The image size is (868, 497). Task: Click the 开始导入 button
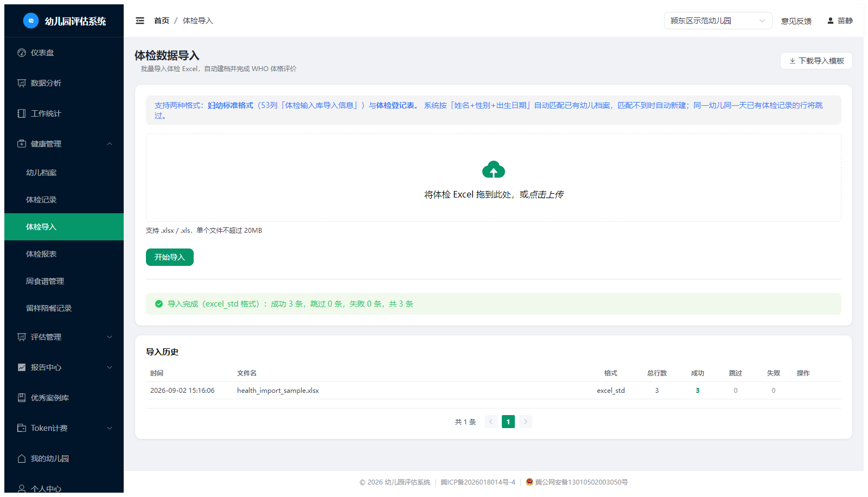click(x=170, y=257)
